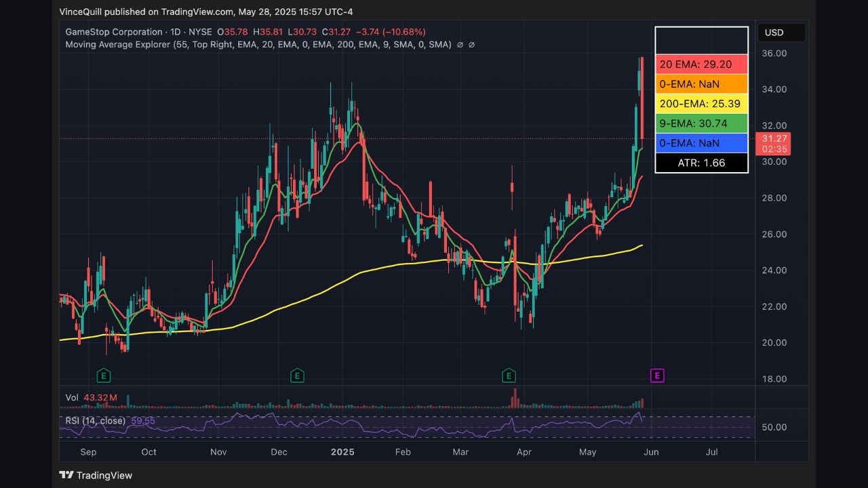Click the RSI axis 50.00 label
This screenshot has height=488, width=868.
(774, 427)
